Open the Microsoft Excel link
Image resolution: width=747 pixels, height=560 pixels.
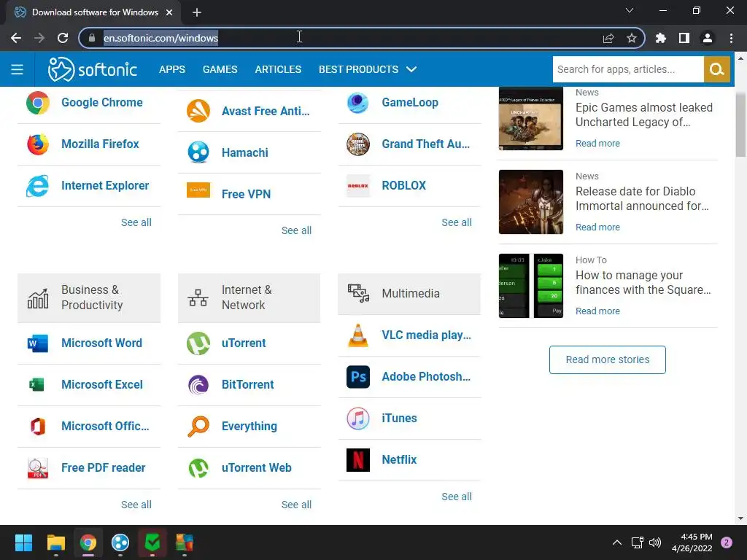[102, 385]
